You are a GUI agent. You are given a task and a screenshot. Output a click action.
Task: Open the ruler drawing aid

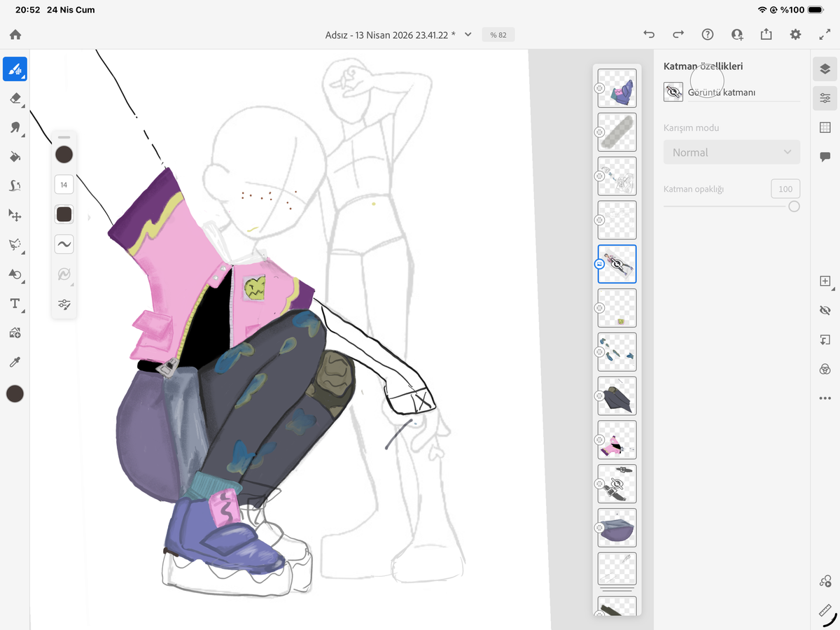[825, 611]
